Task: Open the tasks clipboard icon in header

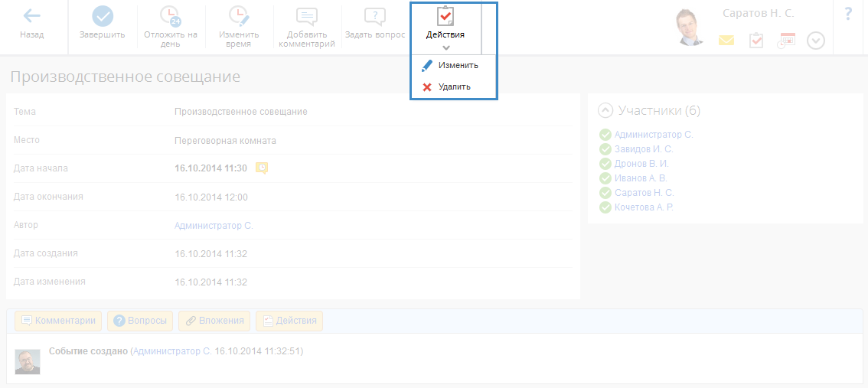Action: tap(756, 41)
